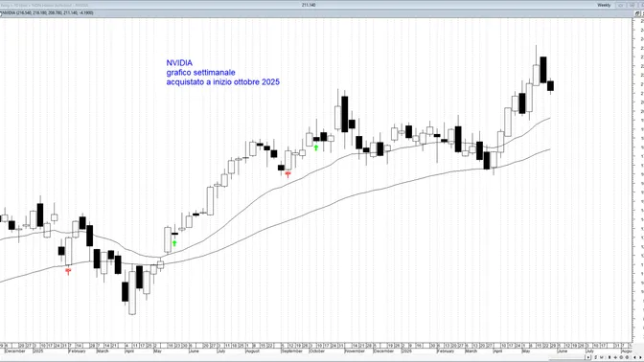The width and height of the screenshot is (644, 362).
Task: Select the latest black candle at chart's right end
Action: pyautogui.click(x=550, y=86)
